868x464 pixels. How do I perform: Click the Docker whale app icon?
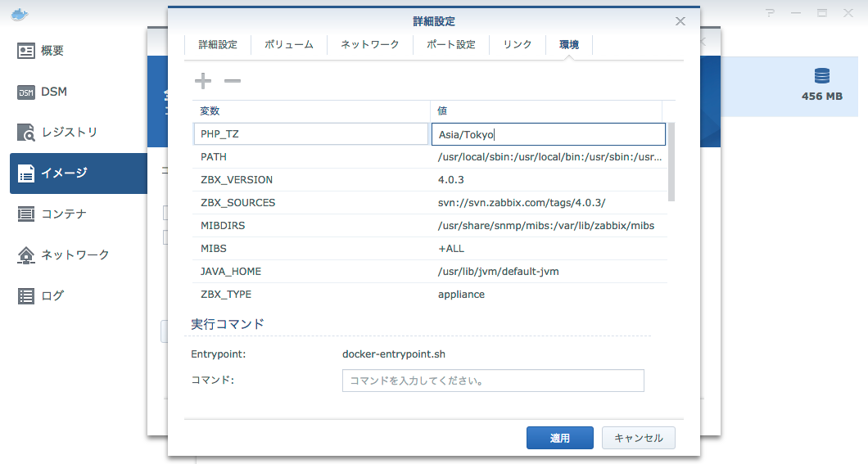(x=20, y=15)
